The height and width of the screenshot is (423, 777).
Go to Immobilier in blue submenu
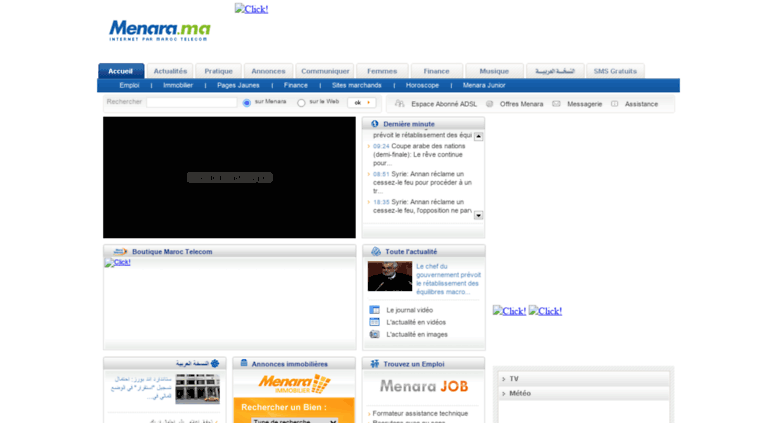pyautogui.click(x=178, y=85)
